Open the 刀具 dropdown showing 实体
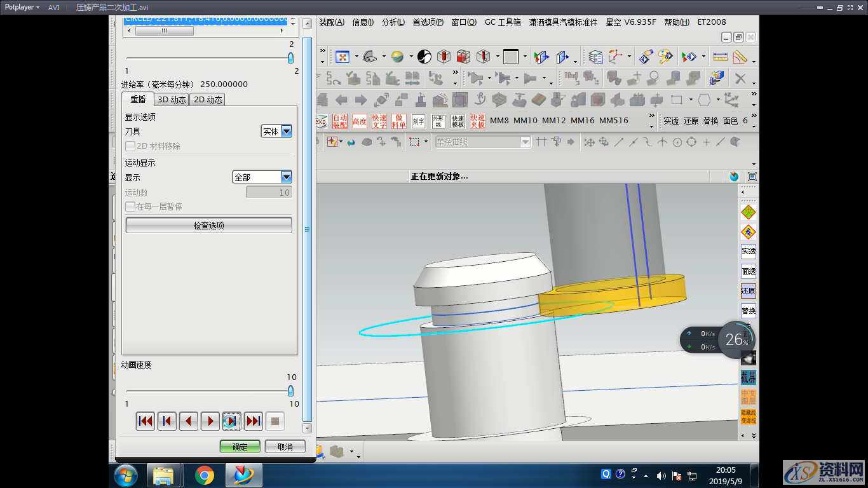This screenshot has width=868, height=488. point(286,131)
